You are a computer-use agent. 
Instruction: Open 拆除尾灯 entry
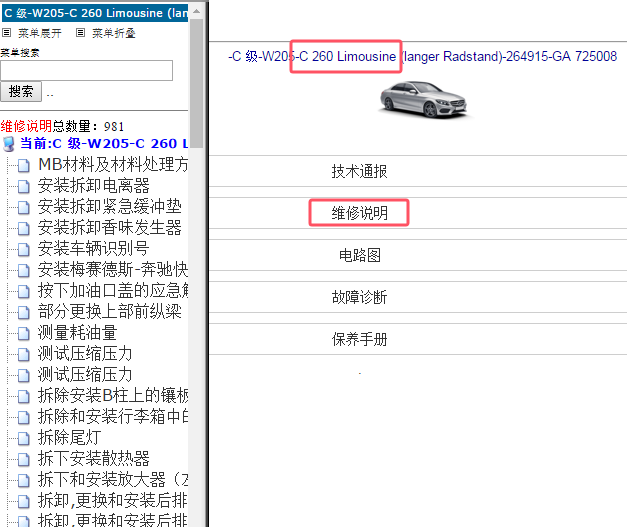pyautogui.click(x=70, y=437)
